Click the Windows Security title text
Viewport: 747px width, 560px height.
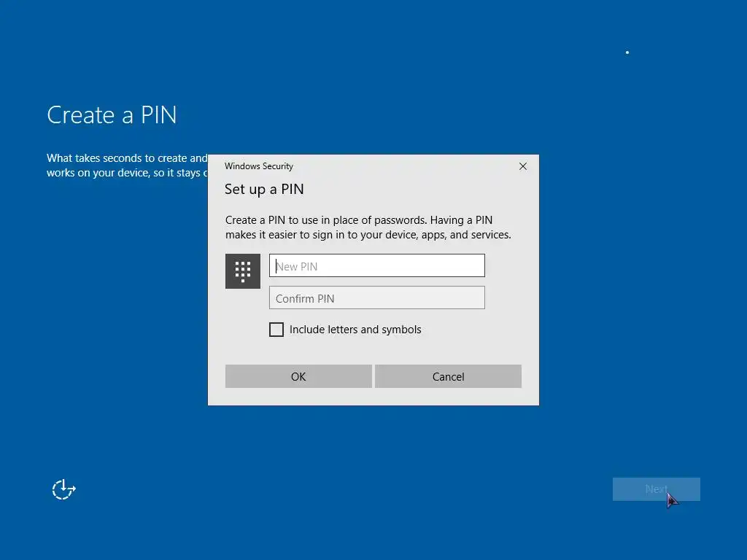click(259, 166)
